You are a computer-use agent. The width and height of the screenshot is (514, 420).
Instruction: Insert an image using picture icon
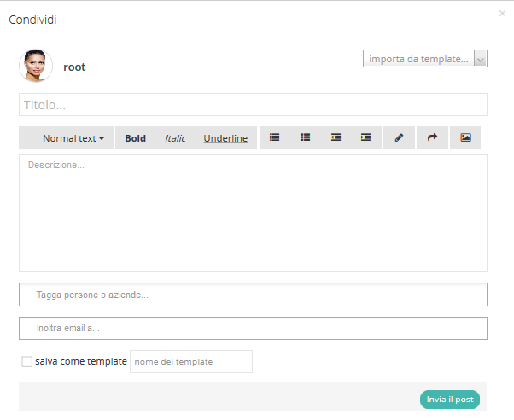click(465, 137)
